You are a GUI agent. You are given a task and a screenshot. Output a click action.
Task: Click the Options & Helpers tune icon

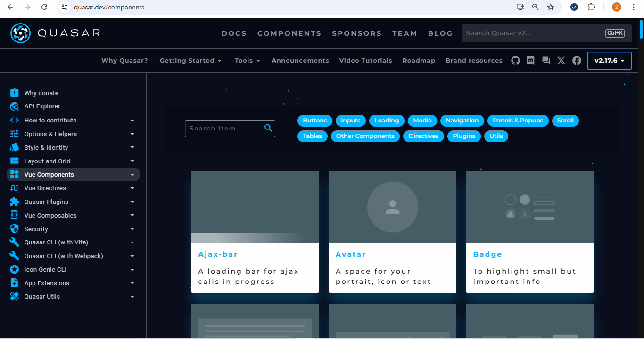[15, 134]
